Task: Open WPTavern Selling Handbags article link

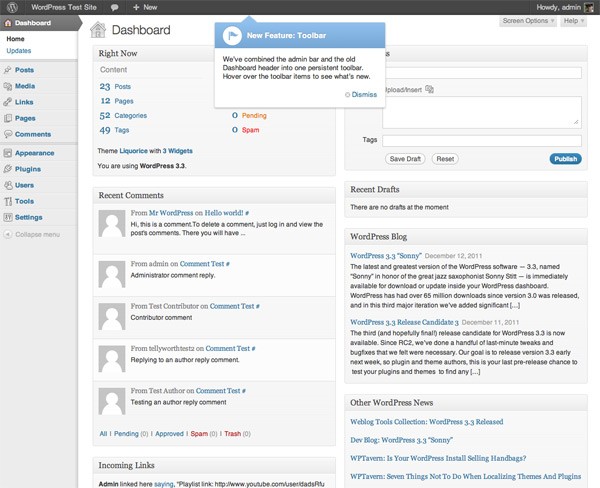Action: pos(438,458)
